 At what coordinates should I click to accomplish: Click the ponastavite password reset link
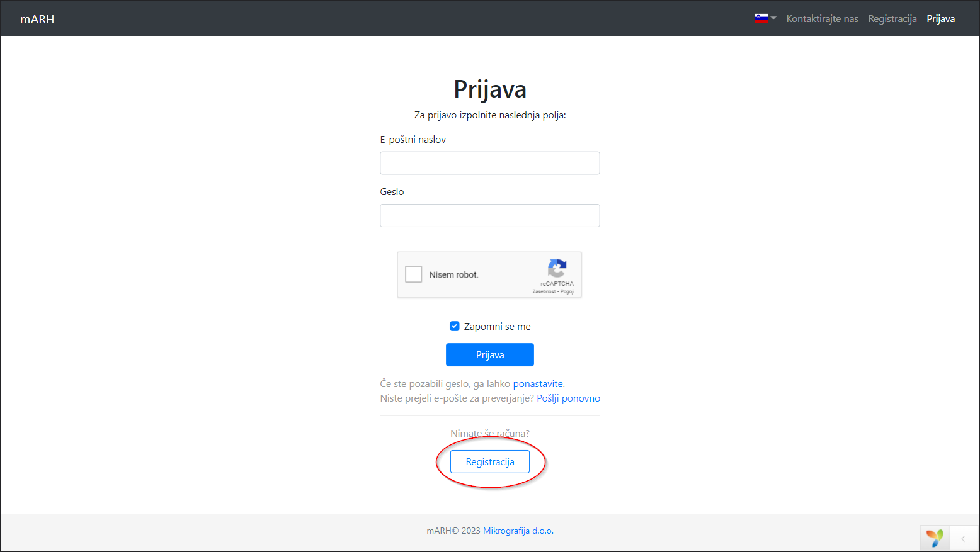click(538, 383)
